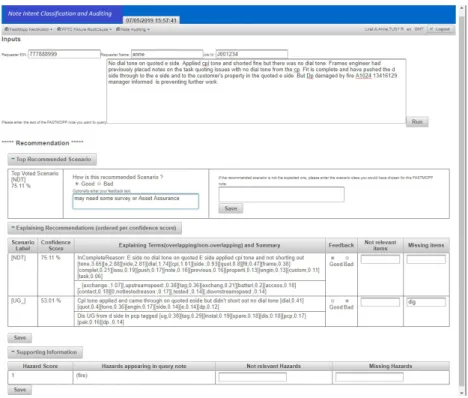The image size is (468, 398).
Task: Open the Note Auditing menu
Action: pos(133,29)
